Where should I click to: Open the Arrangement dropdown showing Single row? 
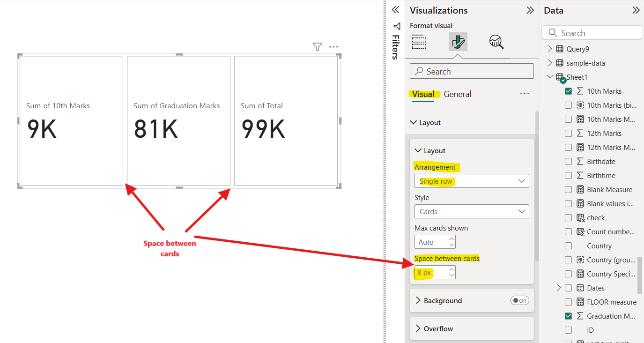point(471,181)
